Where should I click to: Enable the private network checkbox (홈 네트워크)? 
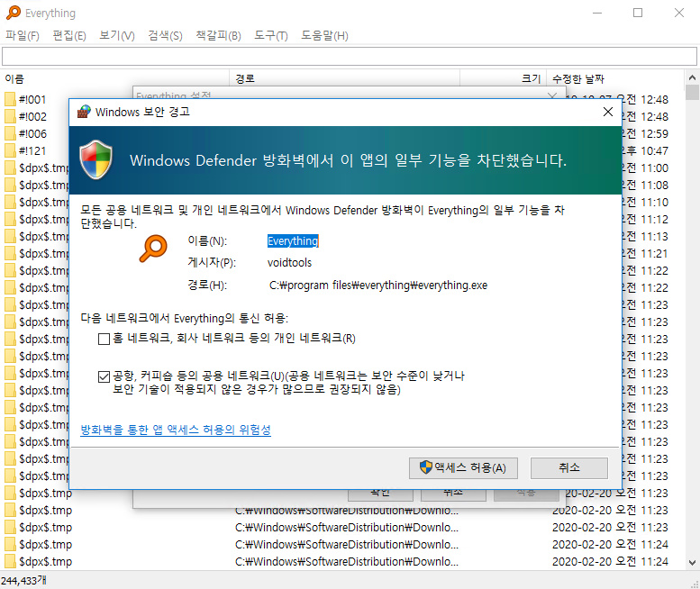(104, 340)
